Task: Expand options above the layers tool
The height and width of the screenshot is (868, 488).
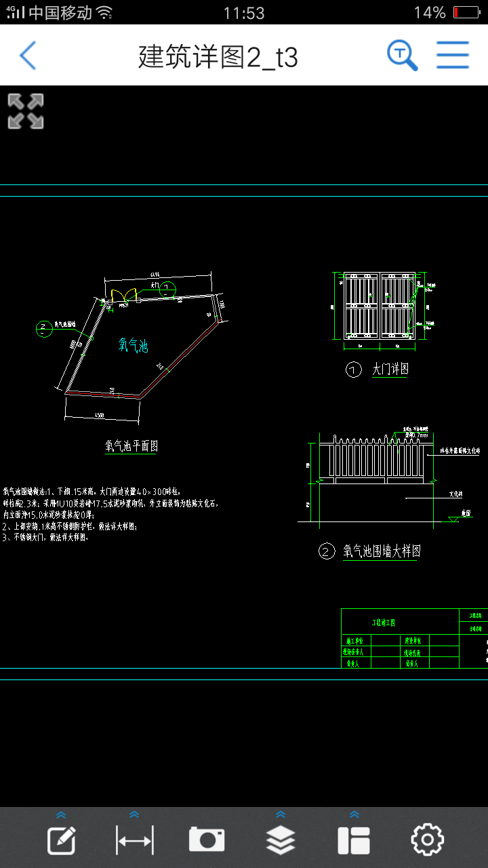Action: click(x=281, y=814)
